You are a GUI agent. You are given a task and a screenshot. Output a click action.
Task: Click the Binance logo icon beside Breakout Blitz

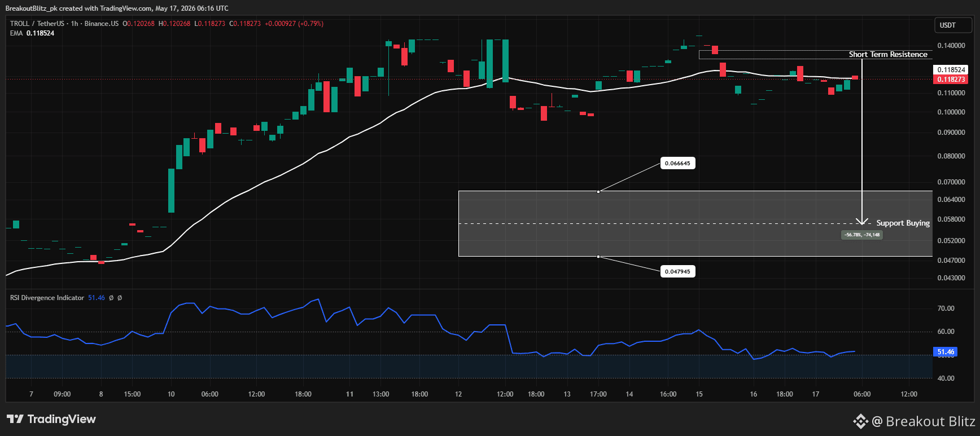(860, 421)
